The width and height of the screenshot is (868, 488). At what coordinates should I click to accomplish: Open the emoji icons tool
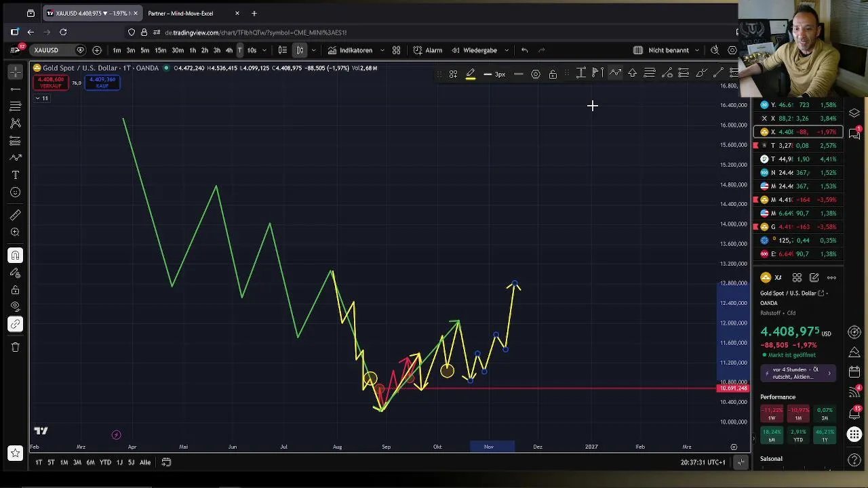(15, 192)
